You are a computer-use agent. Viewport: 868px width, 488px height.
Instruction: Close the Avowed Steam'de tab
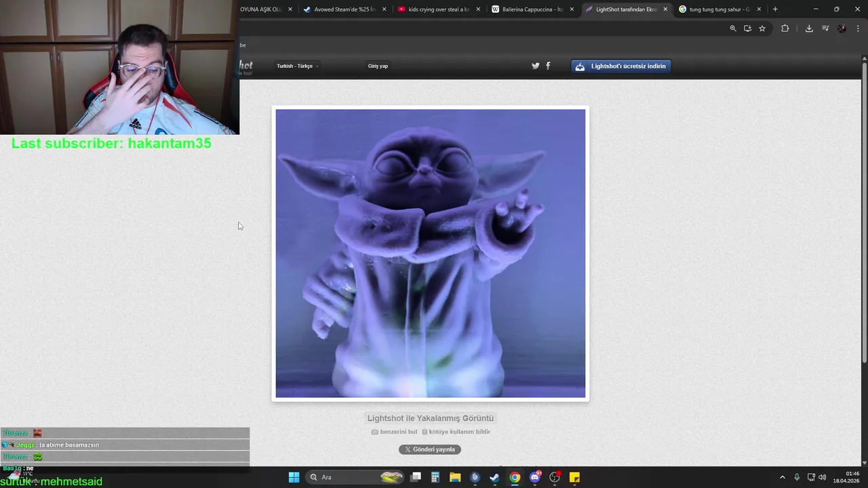(x=384, y=9)
